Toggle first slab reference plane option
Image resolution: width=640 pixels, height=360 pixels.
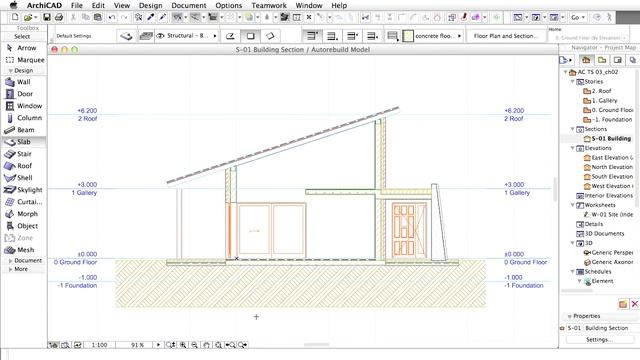312,36
